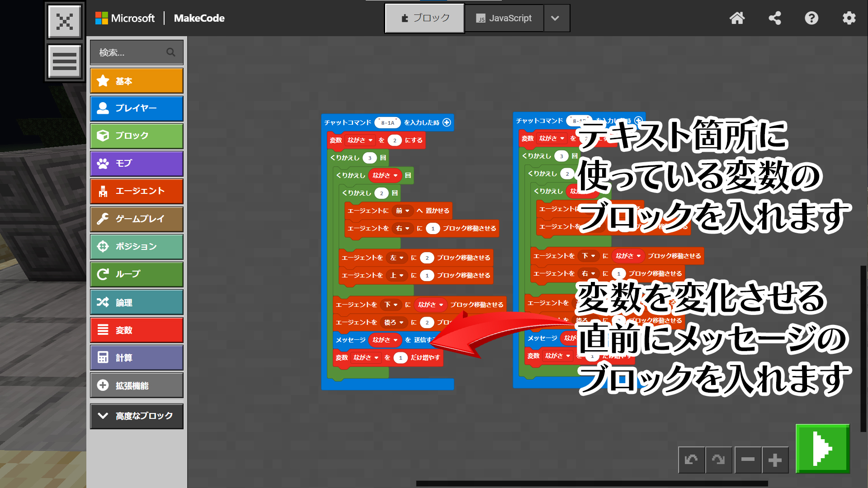The height and width of the screenshot is (488, 868).
Task: Click the undo arrow button
Action: click(691, 460)
